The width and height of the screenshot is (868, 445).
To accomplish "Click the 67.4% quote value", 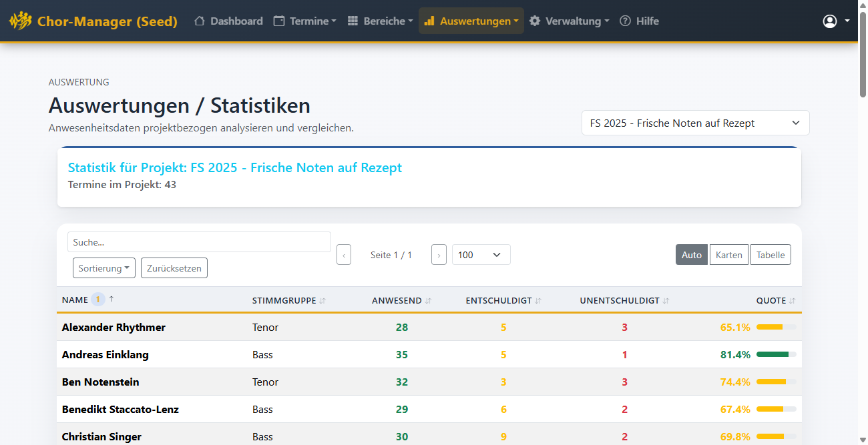I will pyautogui.click(x=736, y=410).
